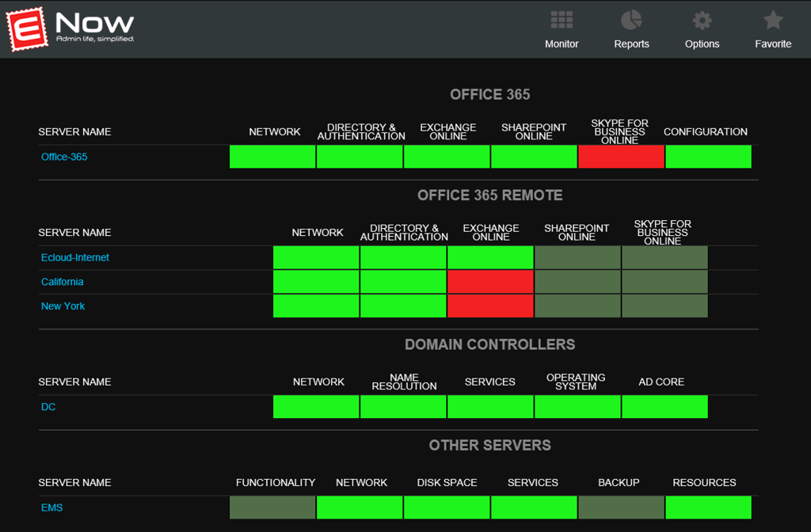Click the OFFICE 365 section heading
The image size is (811, 532).
click(x=489, y=95)
